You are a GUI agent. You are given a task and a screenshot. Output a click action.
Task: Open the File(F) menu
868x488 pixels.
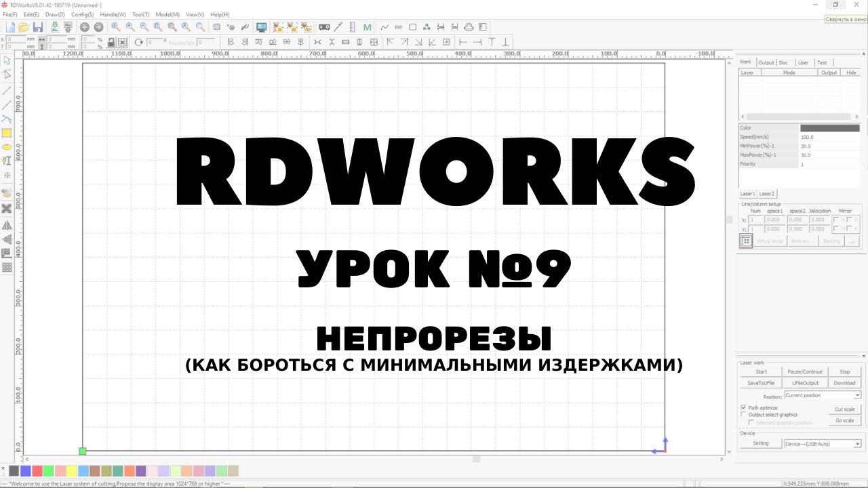(10, 14)
